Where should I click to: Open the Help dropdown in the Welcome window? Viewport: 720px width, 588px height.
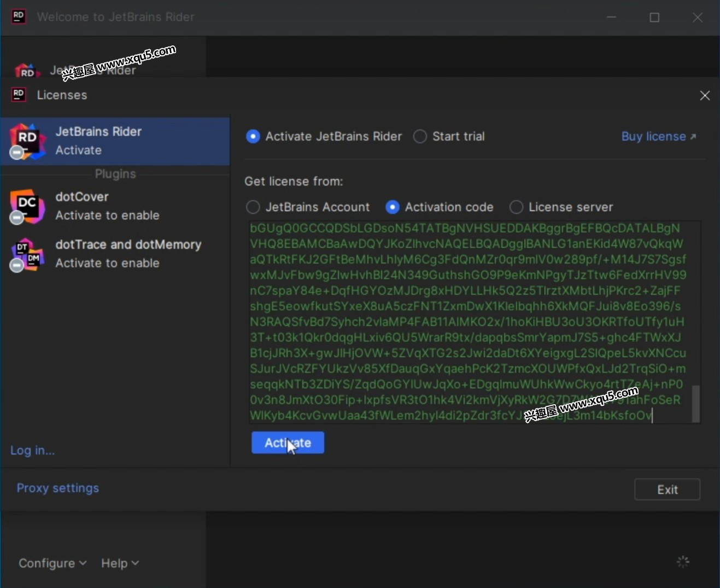click(x=120, y=563)
